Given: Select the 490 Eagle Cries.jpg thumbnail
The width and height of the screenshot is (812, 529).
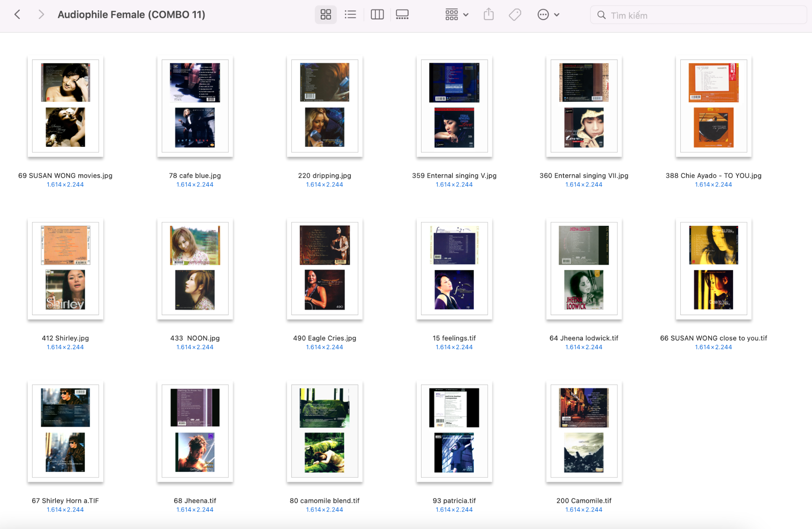Looking at the screenshot, I should tap(325, 269).
